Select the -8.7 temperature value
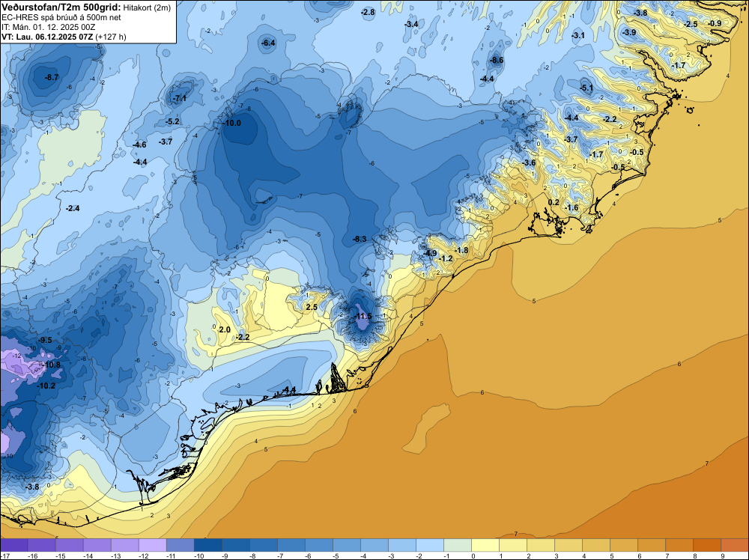The width and height of the screenshot is (749, 560). [x=52, y=77]
